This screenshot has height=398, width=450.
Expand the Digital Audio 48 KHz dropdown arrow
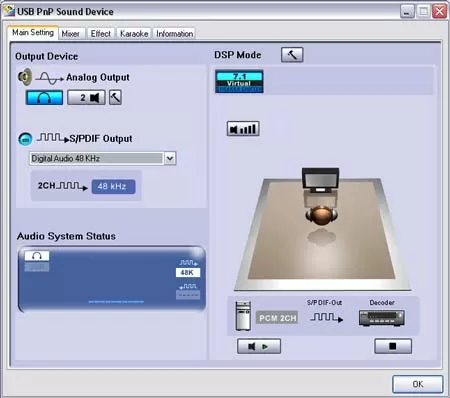point(170,158)
